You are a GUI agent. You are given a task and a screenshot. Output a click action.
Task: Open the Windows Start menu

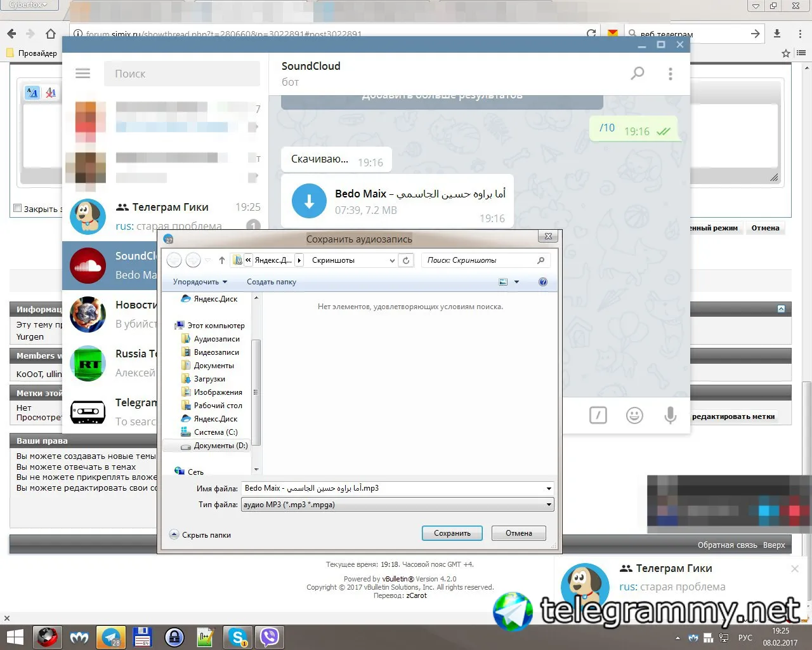point(14,637)
